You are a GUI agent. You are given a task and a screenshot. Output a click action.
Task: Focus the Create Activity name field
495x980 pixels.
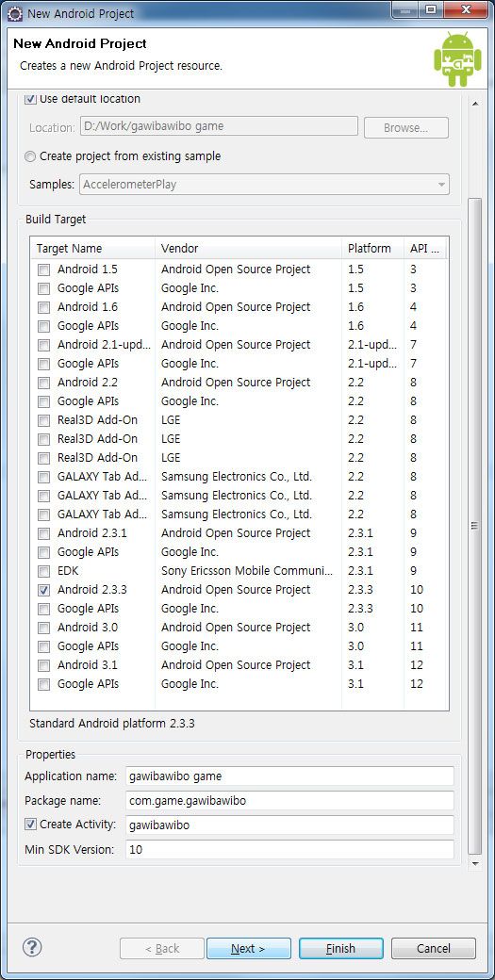click(x=289, y=825)
